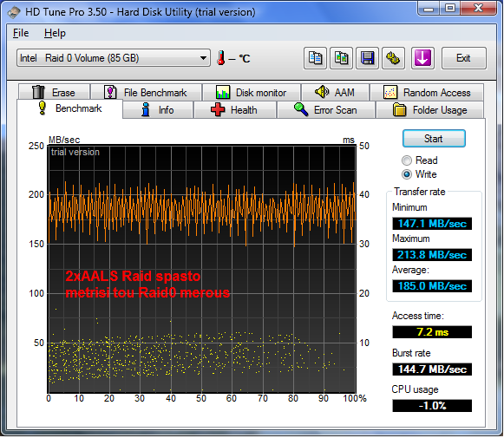Click the Transfer rate group label

(420, 192)
